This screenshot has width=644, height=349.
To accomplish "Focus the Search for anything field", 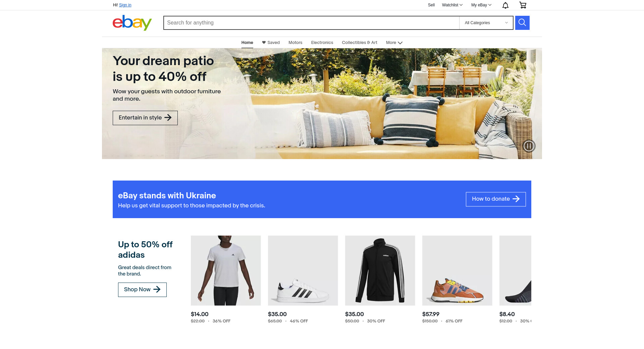I will click(x=311, y=23).
